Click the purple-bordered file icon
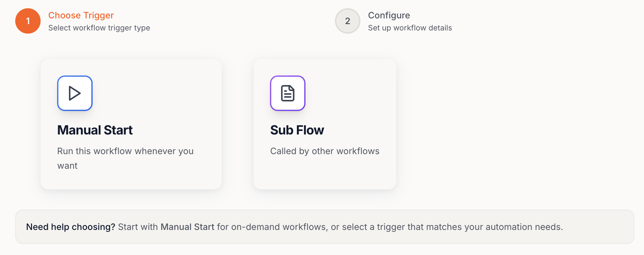 click(287, 93)
